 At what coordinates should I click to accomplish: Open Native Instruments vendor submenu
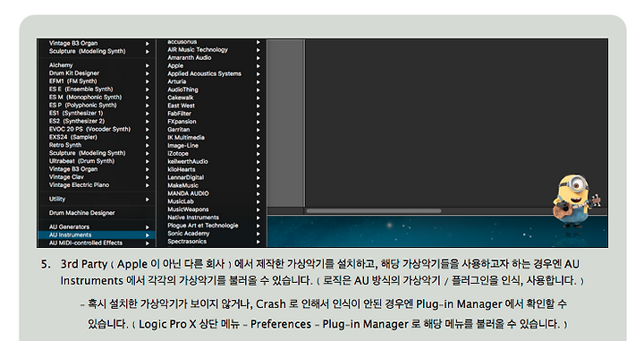coord(212,217)
